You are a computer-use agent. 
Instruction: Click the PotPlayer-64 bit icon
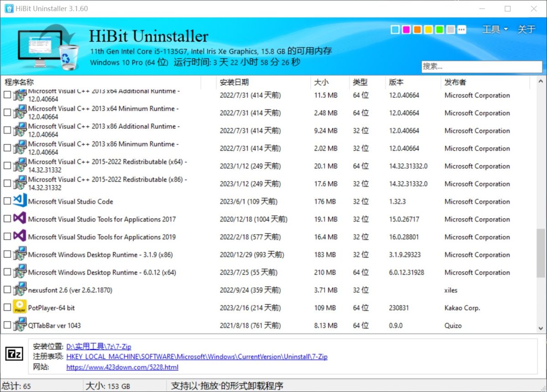(x=20, y=307)
